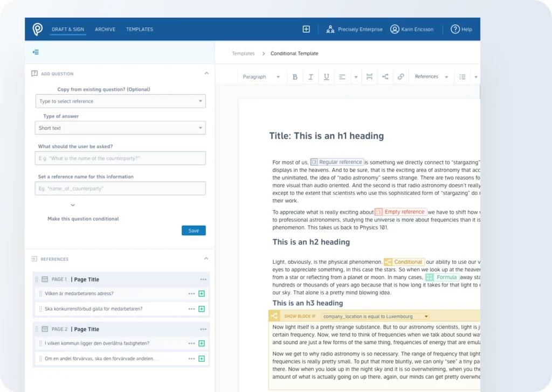Open the 'company_location is equal to Luxembourg' dropdown
The height and width of the screenshot is (392, 552).
tap(375, 317)
